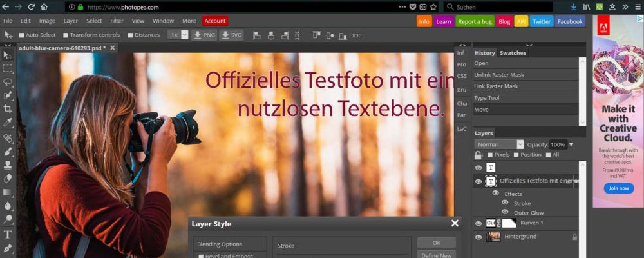Click the Report a bug link
The height and width of the screenshot is (258, 644).
(x=475, y=21)
